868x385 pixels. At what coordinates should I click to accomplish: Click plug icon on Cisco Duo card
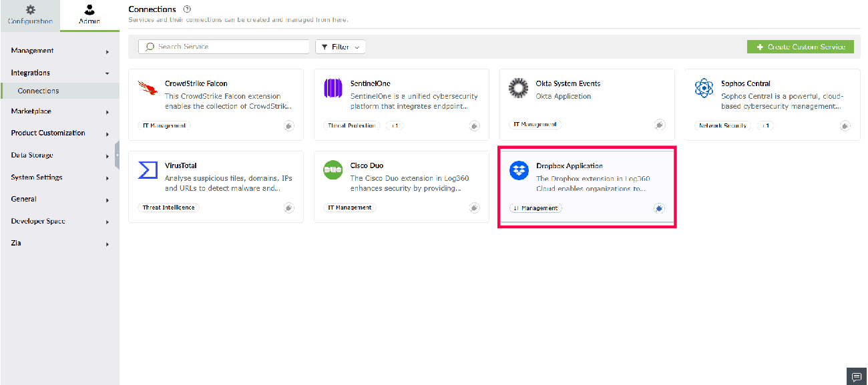pyautogui.click(x=474, y=208)
